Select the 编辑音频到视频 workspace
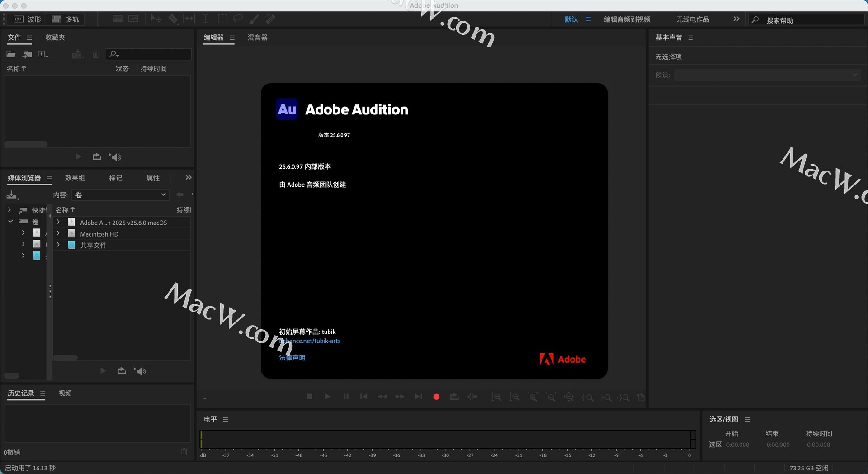 point(627,19)
